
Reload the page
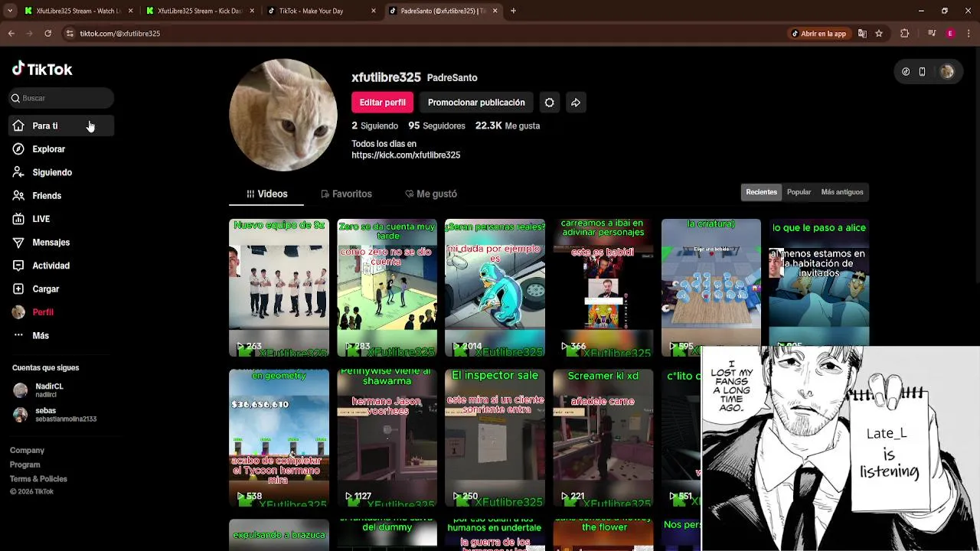[47, 34]
